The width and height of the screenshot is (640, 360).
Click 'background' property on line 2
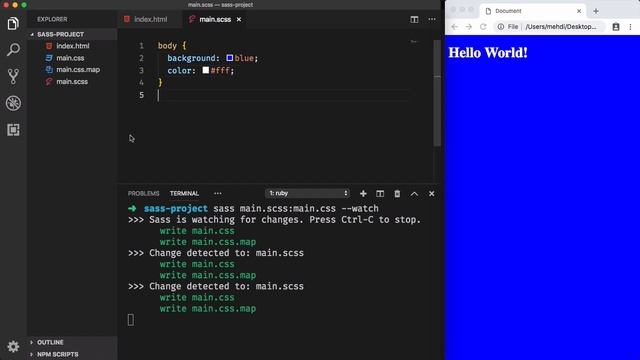pos(191,58)
